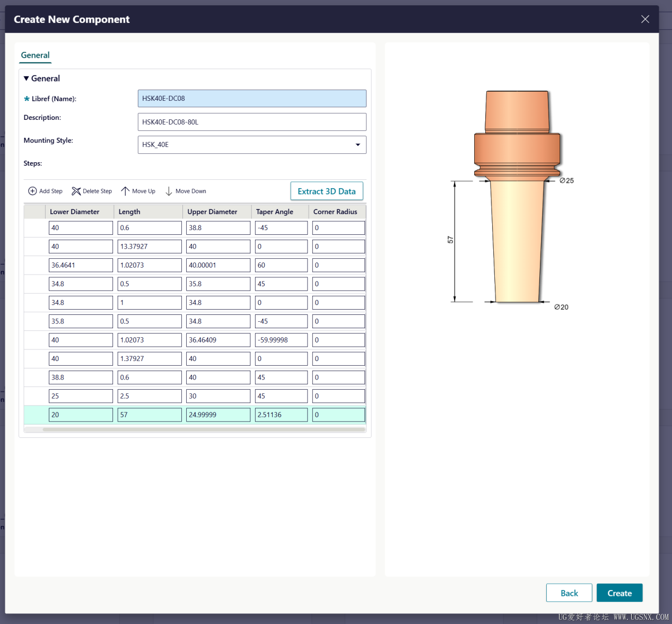Click Length cell with 2.5
Viewport: 672px width, 624px height.
(150, 396)
